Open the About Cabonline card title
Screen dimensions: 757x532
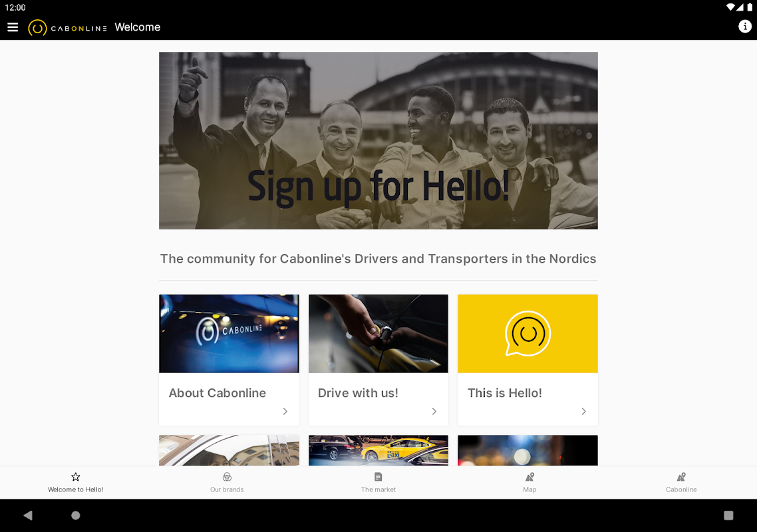click(218, 393)
